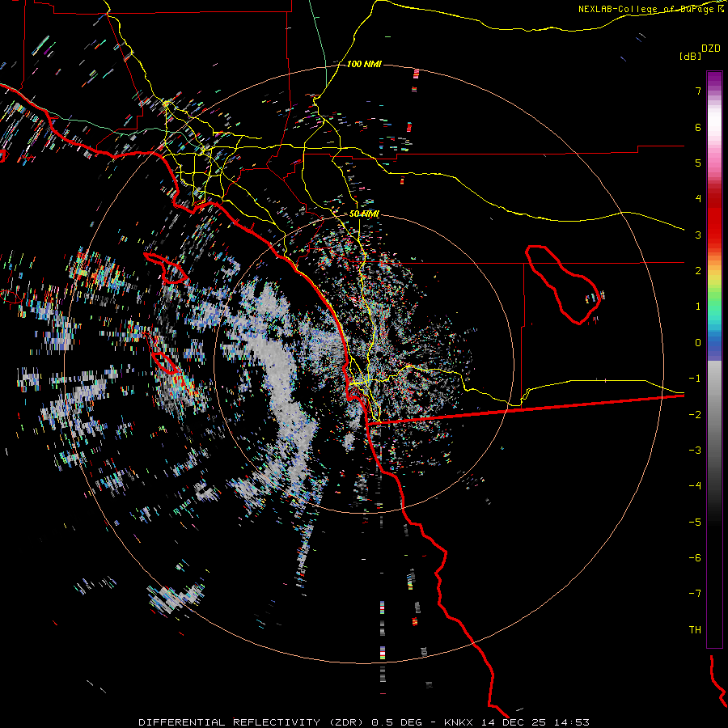This screenshot has height=728, width=728.
Task: Click the -2 value on the color scale
Action: point(695,415)
